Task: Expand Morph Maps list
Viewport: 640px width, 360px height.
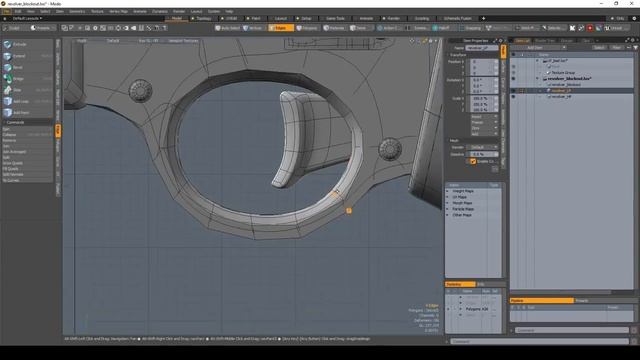Action: tap(448, 203)
